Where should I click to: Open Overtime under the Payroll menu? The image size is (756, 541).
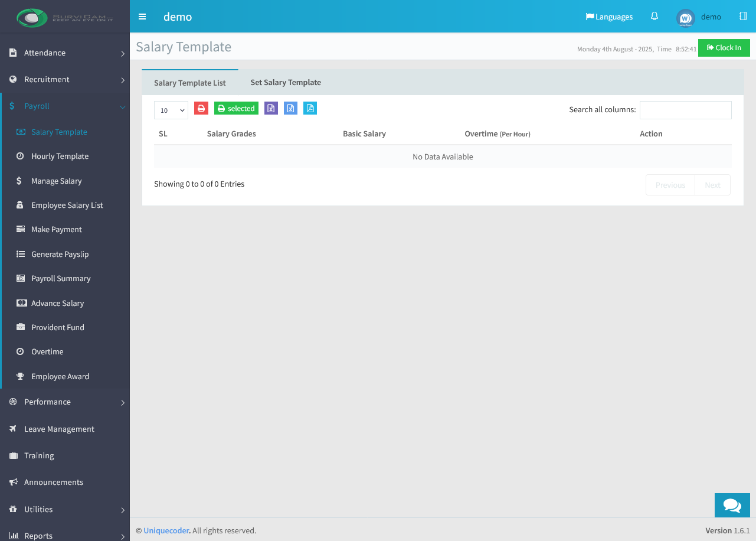[x=65, y=352]
